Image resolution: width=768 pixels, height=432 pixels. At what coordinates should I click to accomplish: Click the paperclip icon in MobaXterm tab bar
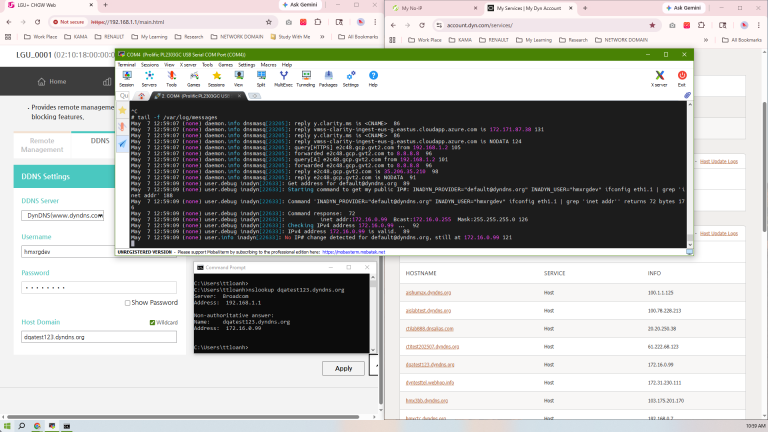pyautogui.click(x=687, y=96)
